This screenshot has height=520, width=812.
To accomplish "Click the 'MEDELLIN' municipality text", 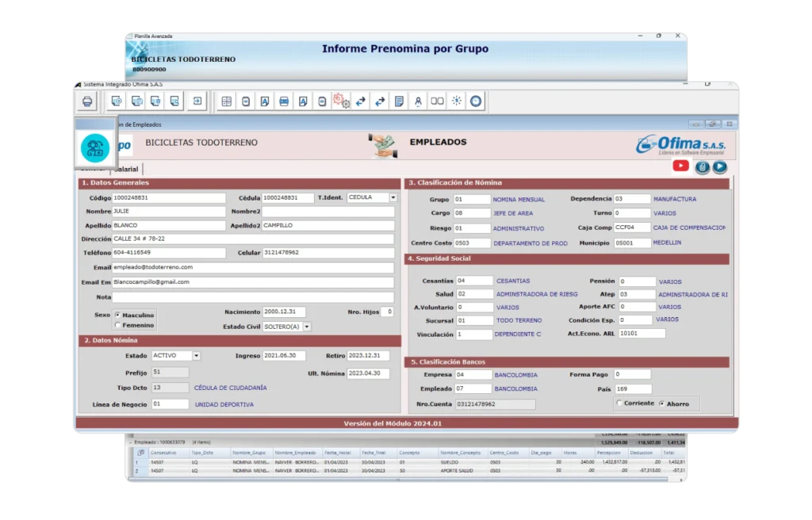I will pos(667,243).
